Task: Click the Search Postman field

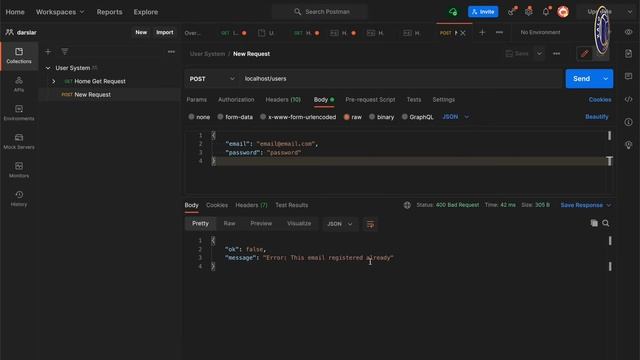Action: tap(320, 12)
